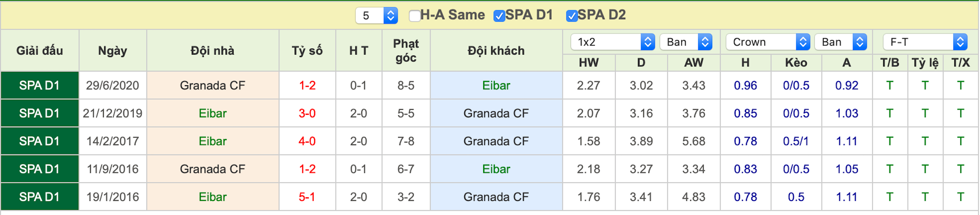Open the match count dropdown showing 5
This screenshot has height=215, width=980.
pyautogui.click(x=376, y=16)
